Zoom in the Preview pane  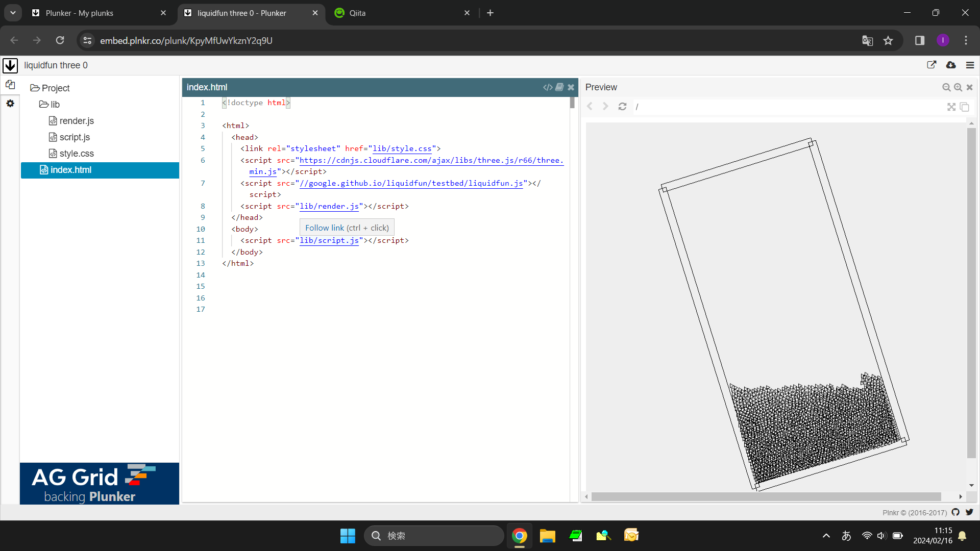[x=958, y=87]
